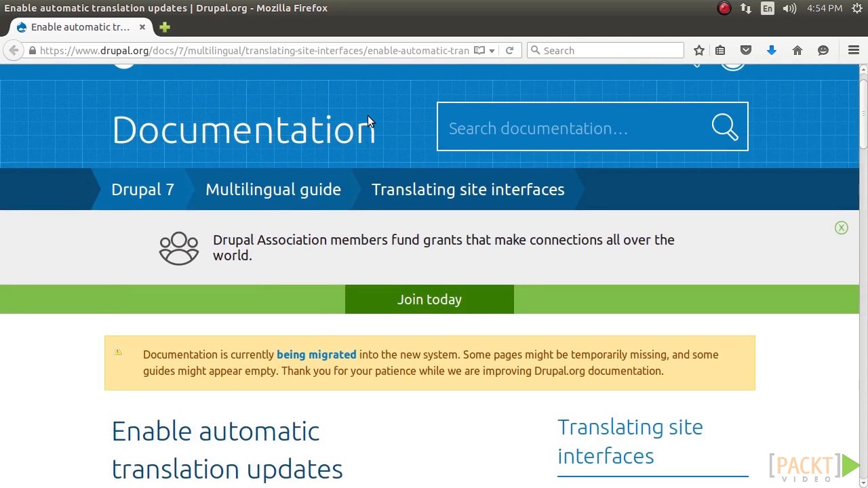The image size is (868, 488).
Task: Click the Drupal Association members people icon
Action: [x=179, y=248]
